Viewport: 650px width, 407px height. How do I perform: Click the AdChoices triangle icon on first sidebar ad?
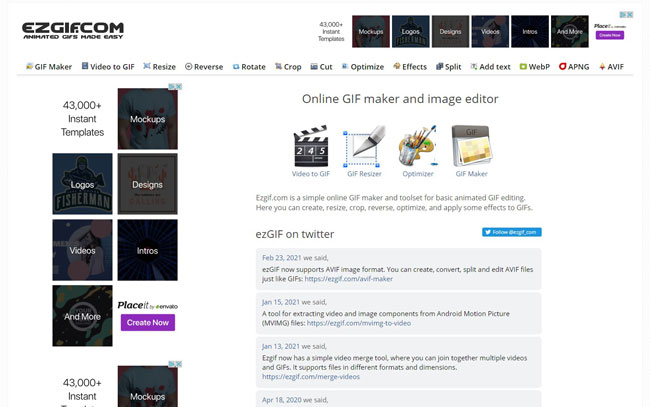click(x=172, y=87)
